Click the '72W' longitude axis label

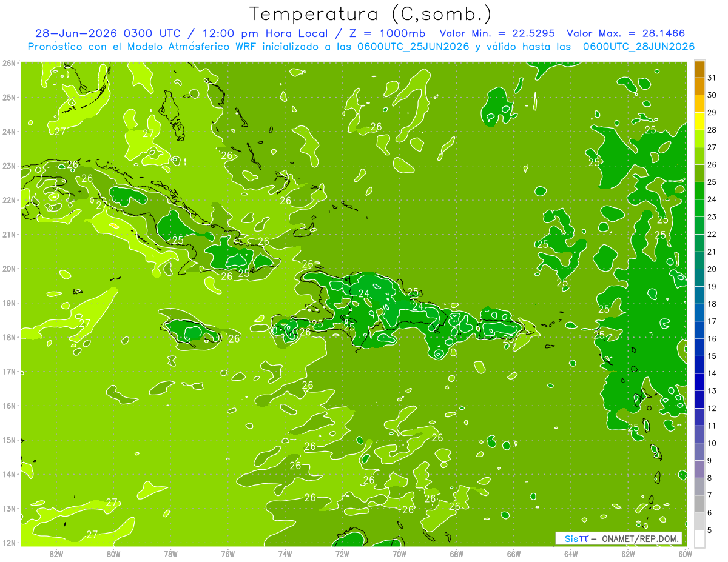(342, 554)
